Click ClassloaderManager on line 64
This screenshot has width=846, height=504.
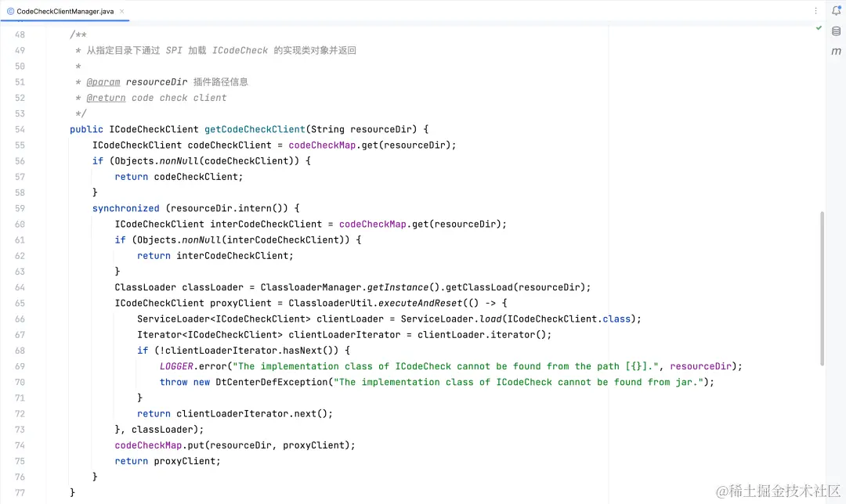click(311, 287)
